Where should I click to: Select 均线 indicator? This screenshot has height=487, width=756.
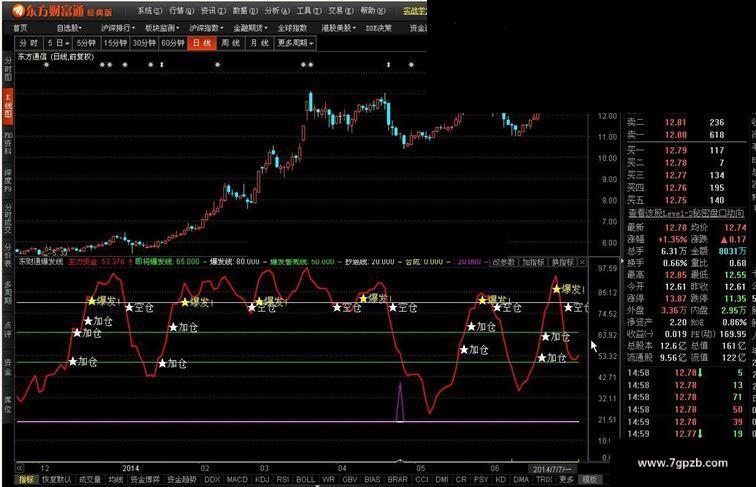click(115, 479)
